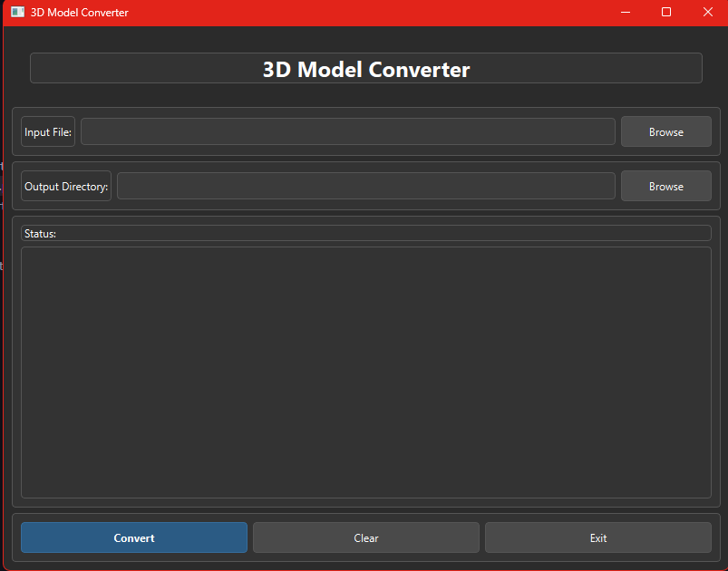This screenshot has height=571, width=728.
Task: Click the Browse button next to Output Directory
Action: [x=665, y=186]
